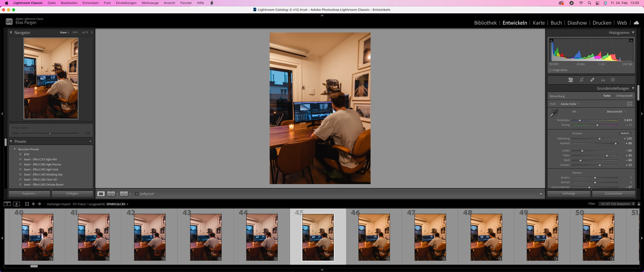
Task: Tick the Originalfoto checkbox
Action: (x=551, y=70)
